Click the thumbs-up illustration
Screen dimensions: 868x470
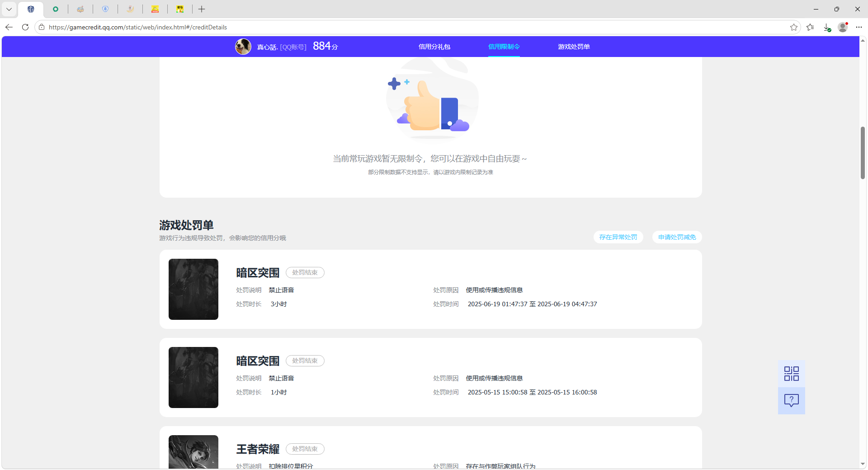(x=432, y=100)
